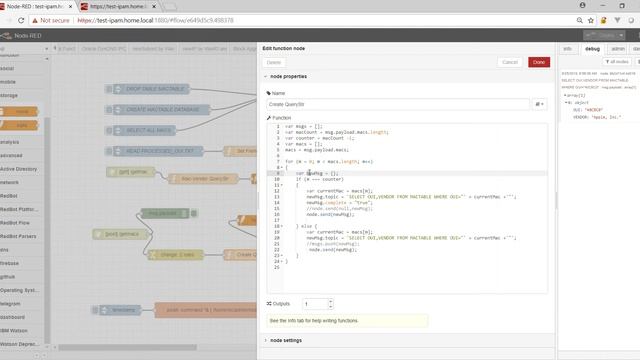The width and height of the screenshot is (640, 360).
Task: Select the timestamp inject node
Action: [120, 310]
